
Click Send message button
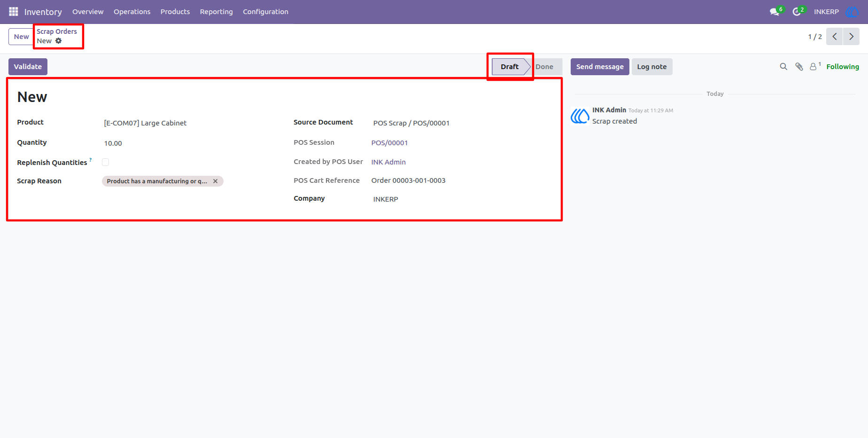click(600, 67)
